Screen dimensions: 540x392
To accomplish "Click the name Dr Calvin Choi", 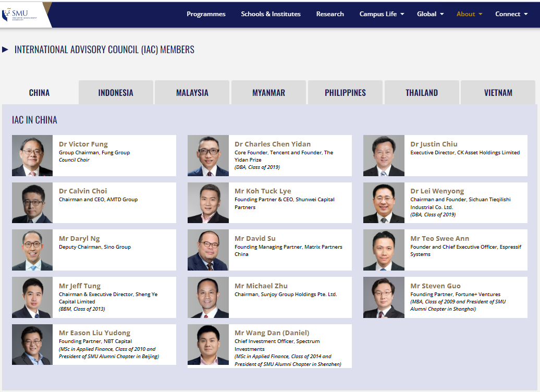I will coord(83,191).
